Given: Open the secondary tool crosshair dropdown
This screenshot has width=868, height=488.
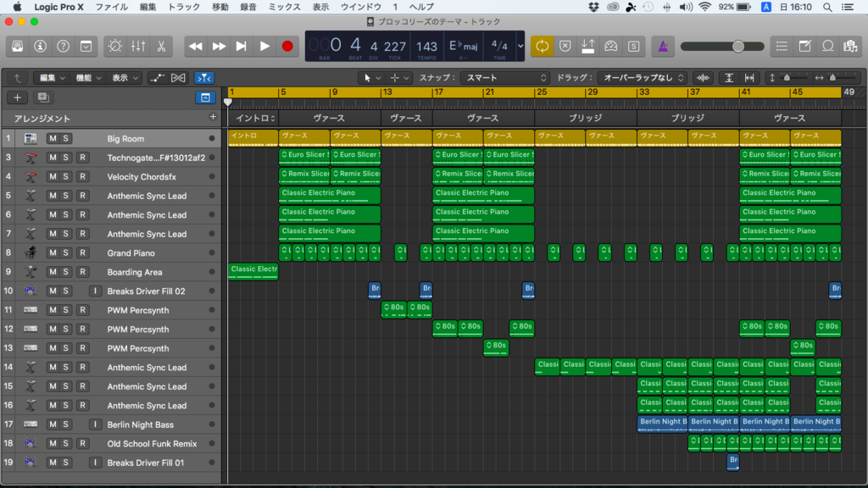Looking at the screenshot, I should [399, 78].
